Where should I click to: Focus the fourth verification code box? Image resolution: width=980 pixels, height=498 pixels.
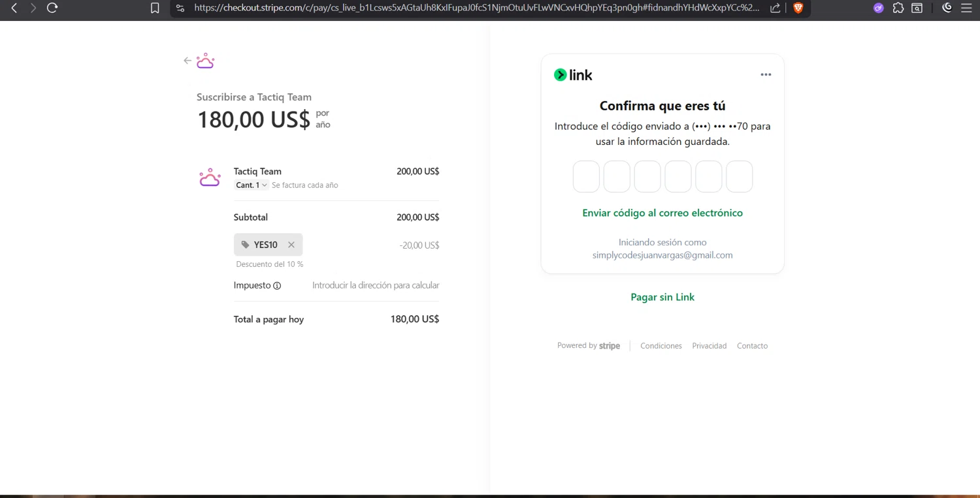click(678, 177)
